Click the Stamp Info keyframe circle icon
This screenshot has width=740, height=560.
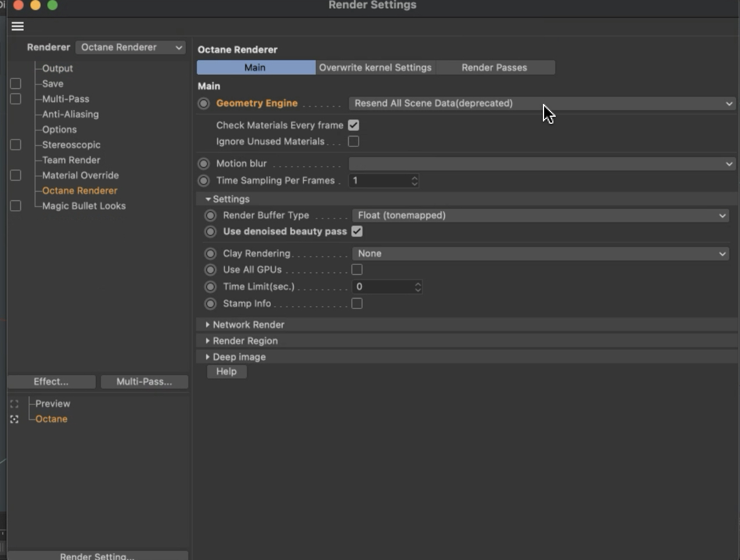pyautogui.click(x=210, y=304)
